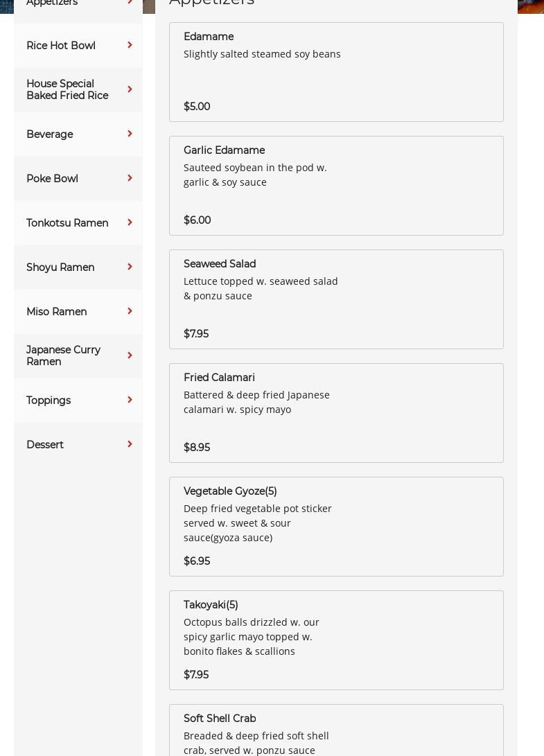
Task: Click the arrow icon next to Tonkotsu Ramen
Action: [x=130, y=222]
